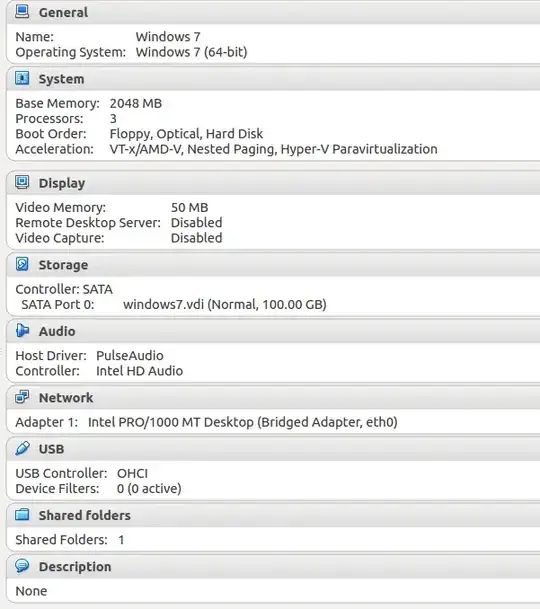Click the 'Controller: SATA' line
This screenshot has height=609, width=540.
point(64,289)
